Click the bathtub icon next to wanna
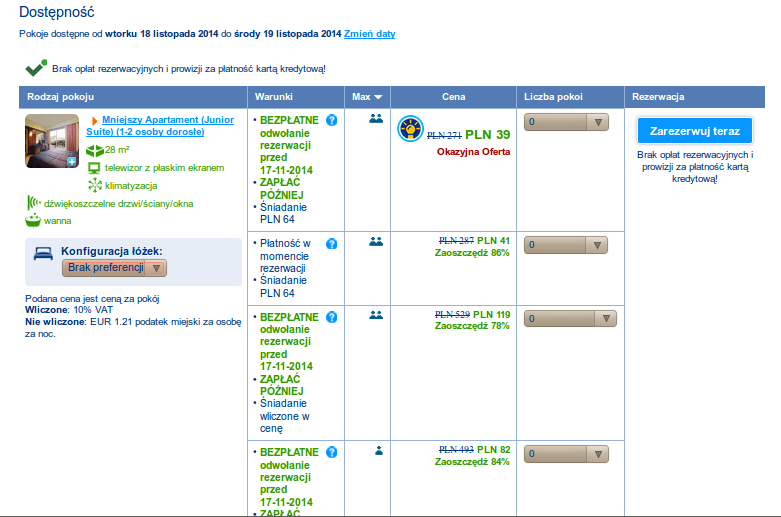Viewport: 781px width, 517px height. pos(33,220)
